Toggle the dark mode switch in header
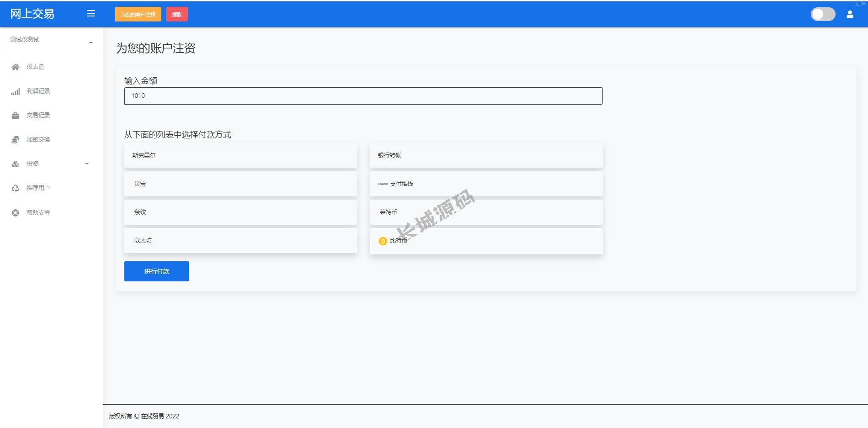The width and height of the screenshot is (868, 428). tap(823, 14)
